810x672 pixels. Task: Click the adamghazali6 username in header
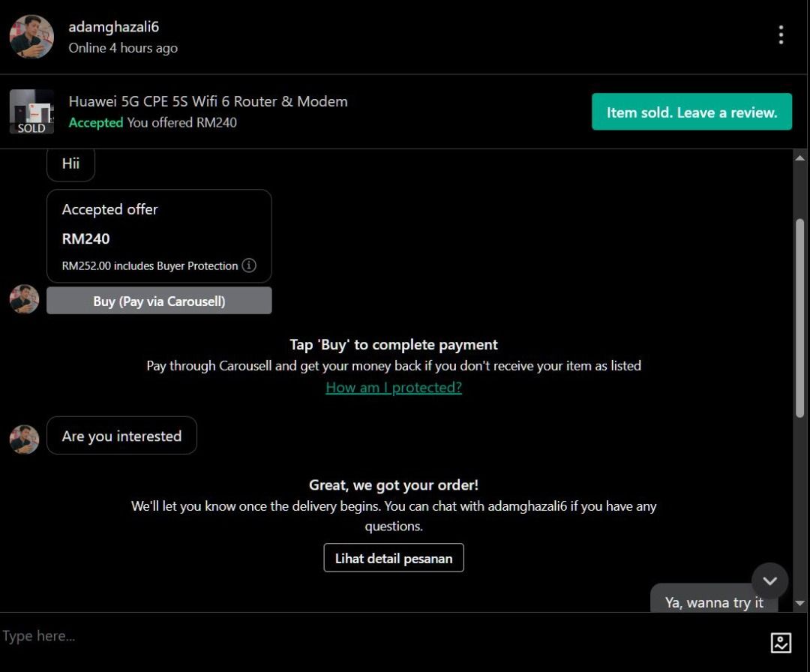[114, 27]
